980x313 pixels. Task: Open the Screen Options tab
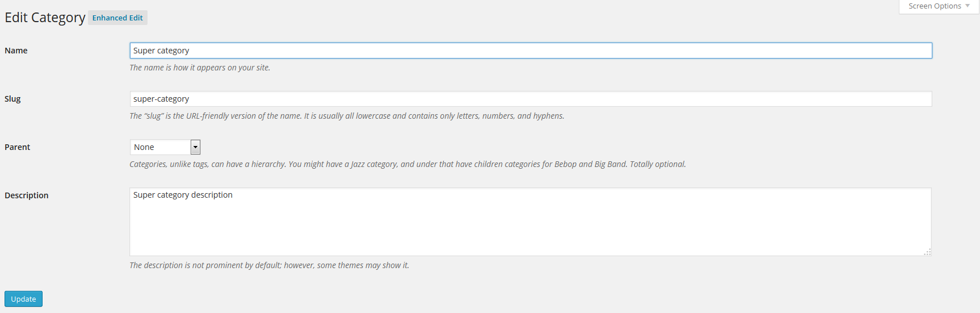934,6
